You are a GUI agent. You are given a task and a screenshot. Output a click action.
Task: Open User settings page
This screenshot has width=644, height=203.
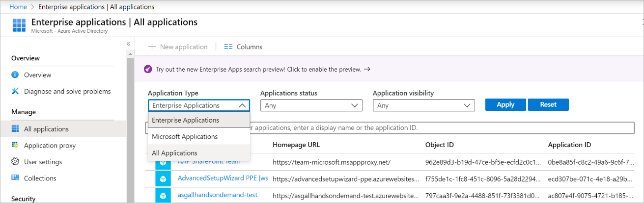43,162
